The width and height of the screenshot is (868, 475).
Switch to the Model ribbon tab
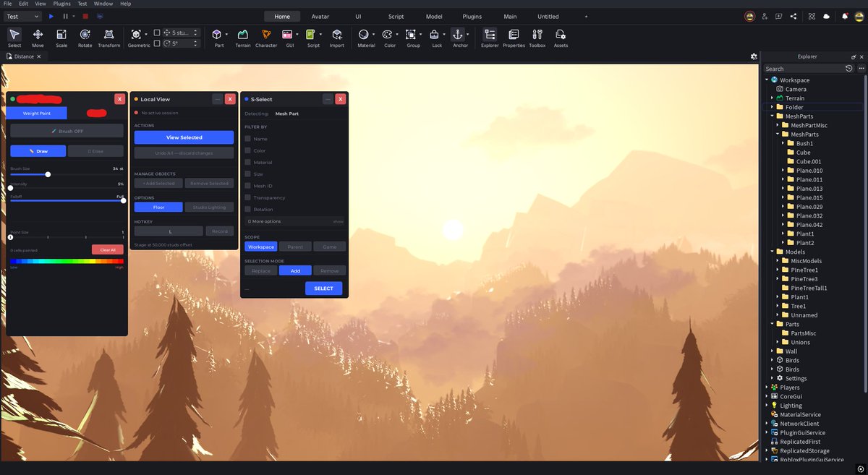pyautogui.click(x=434, y=16)
